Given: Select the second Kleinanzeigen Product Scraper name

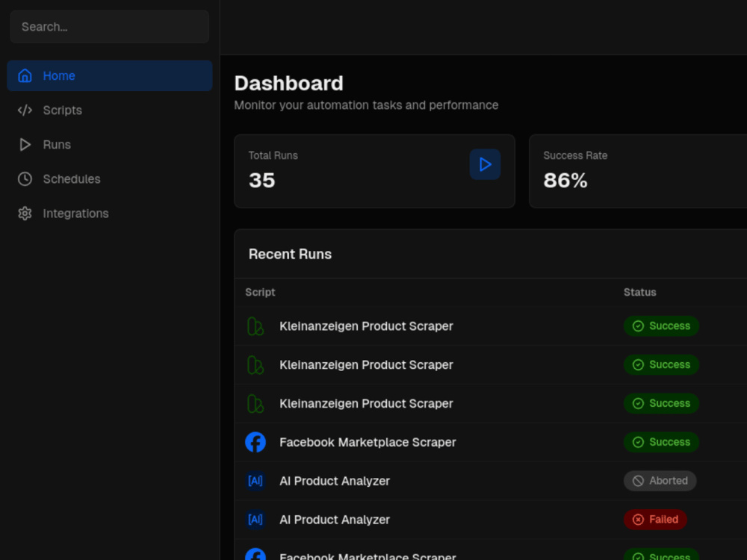Looking at the screenshot, I should pyautogui.click(x=366, y=365).
